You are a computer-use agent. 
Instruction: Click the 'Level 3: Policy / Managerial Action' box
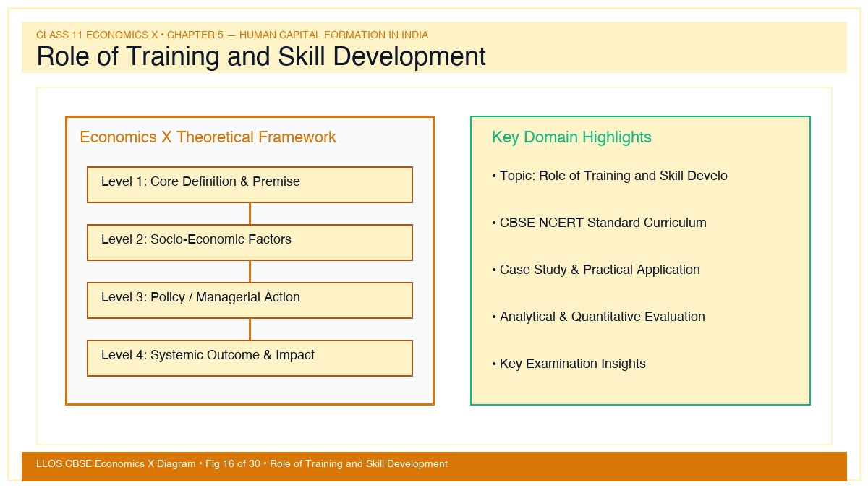click(250, 300)
